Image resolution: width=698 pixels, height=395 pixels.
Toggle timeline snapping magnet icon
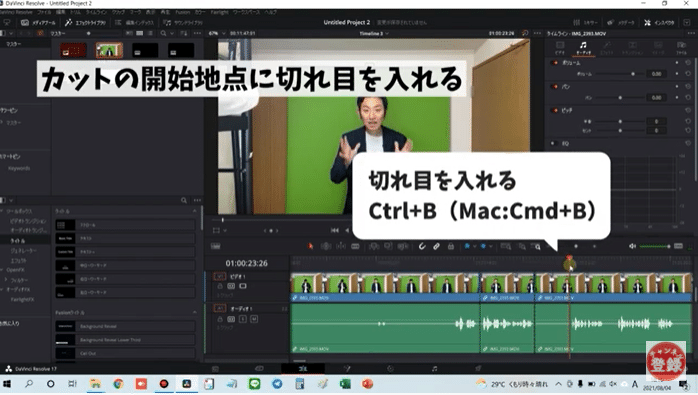pos(422,246)
